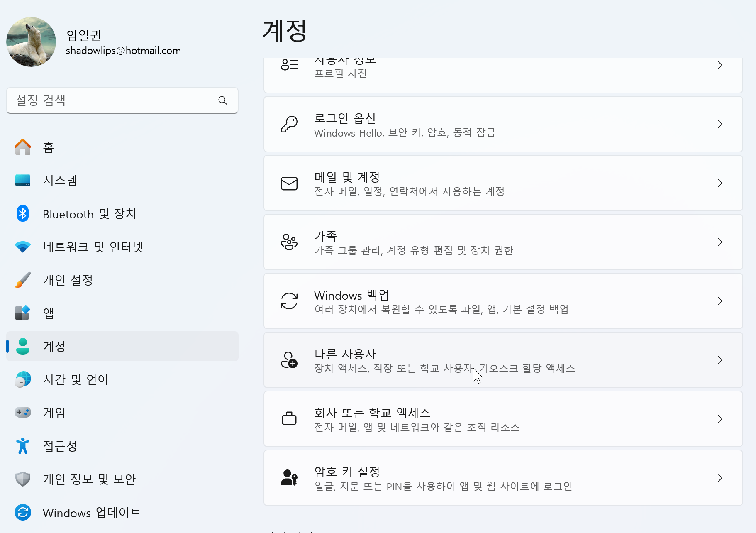The image size is (756, 533).
Task: Open the Windows 백업 title
Action: coord(351,295)
